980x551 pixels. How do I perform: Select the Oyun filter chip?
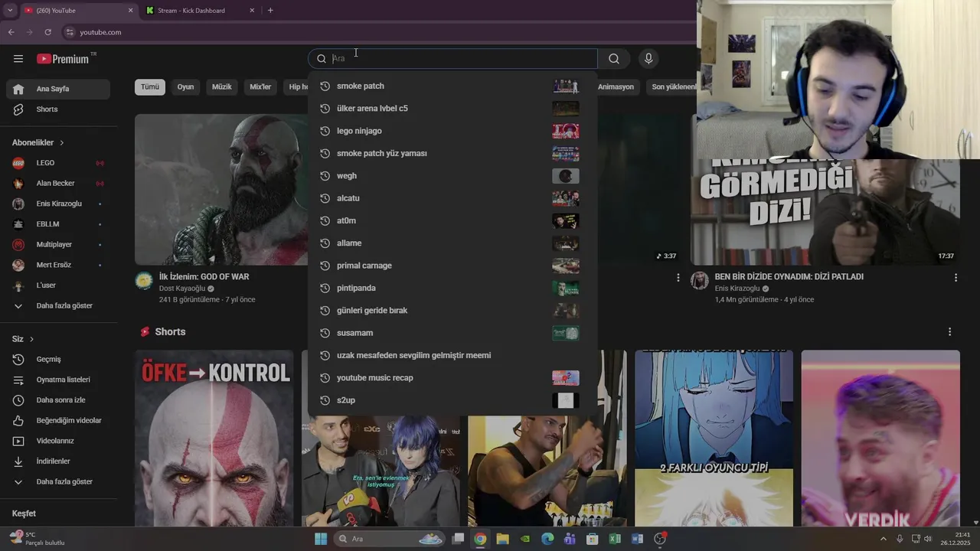point(185,86)
